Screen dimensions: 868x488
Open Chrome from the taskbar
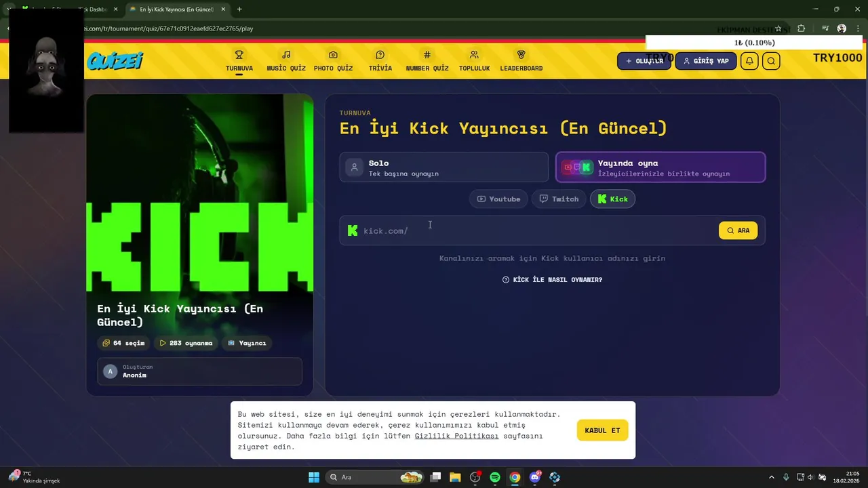(x=515, y=477)
